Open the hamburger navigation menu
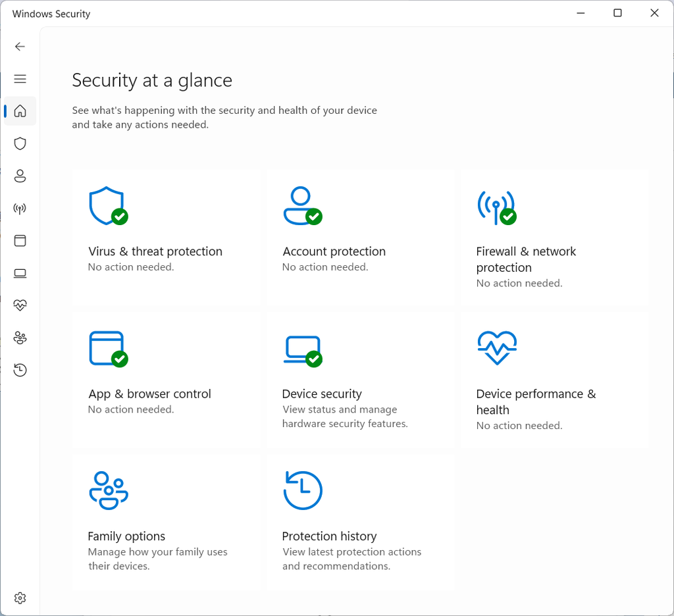This screenshot has height=616, width=674. (20, 79)
